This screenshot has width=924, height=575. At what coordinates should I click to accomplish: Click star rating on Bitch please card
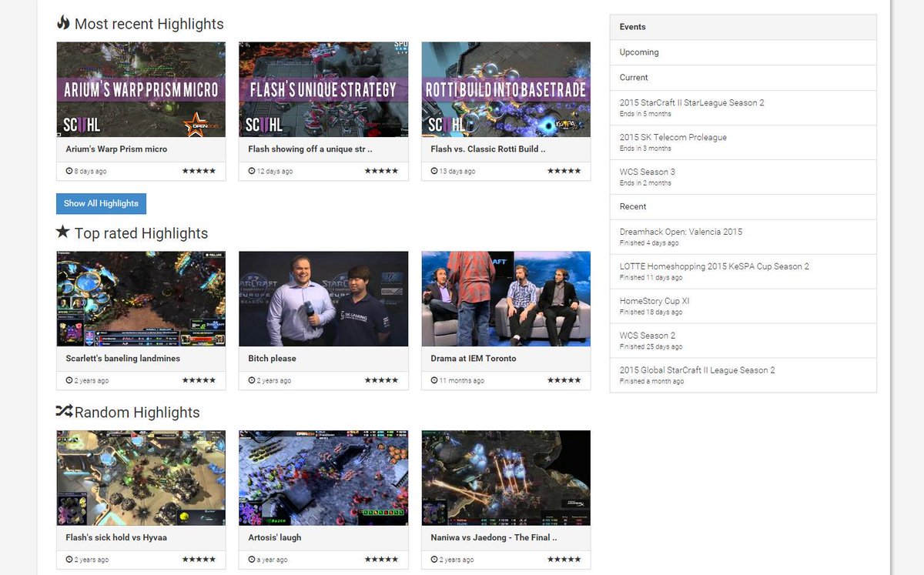pyautogui.click(x=382, y=380)
